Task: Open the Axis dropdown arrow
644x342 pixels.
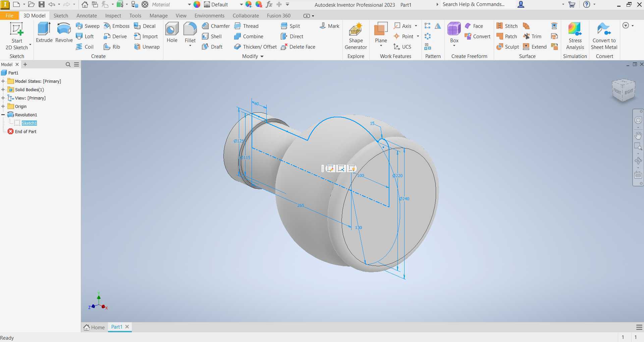Action: click(416, 26)
